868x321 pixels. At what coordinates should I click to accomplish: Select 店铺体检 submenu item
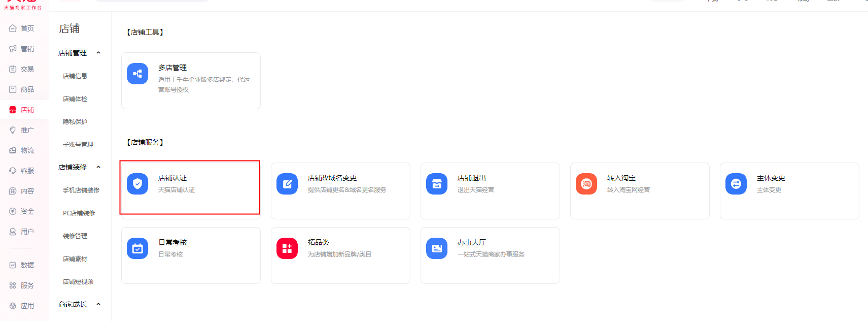click(x=75, y=99)
